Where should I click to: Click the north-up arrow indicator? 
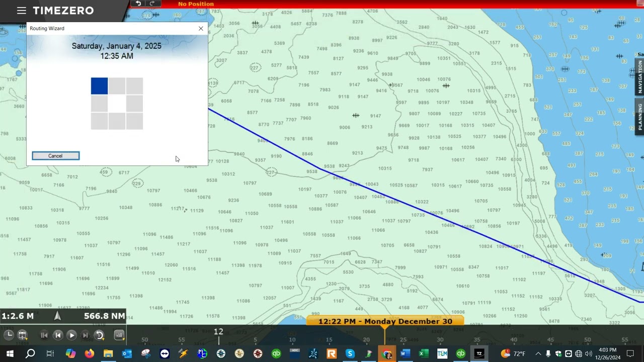(x=57, y=316)
